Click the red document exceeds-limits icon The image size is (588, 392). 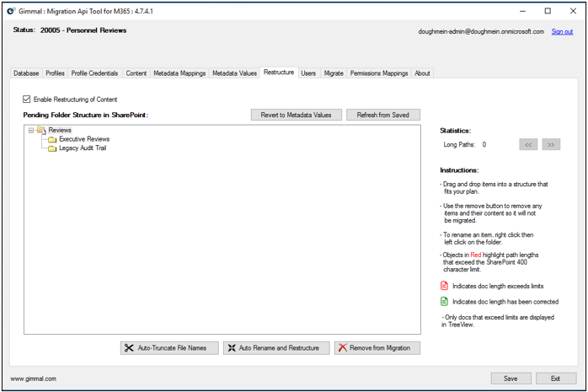tap(445, 286)
